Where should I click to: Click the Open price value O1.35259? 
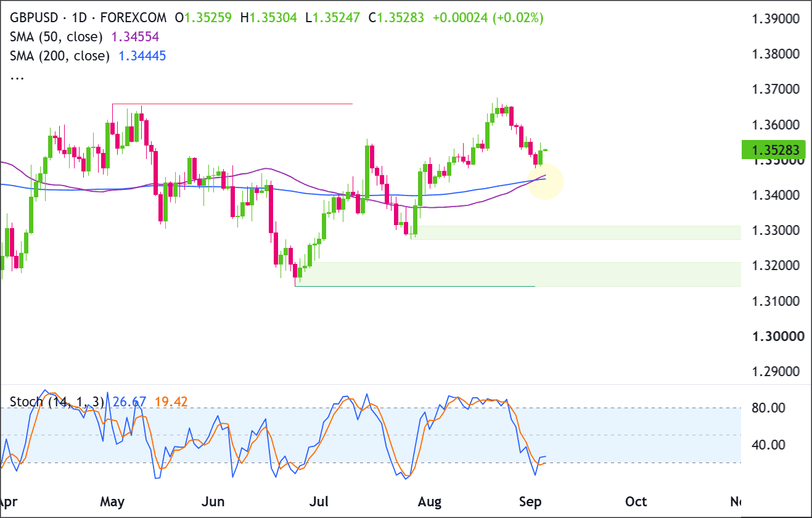203,18
